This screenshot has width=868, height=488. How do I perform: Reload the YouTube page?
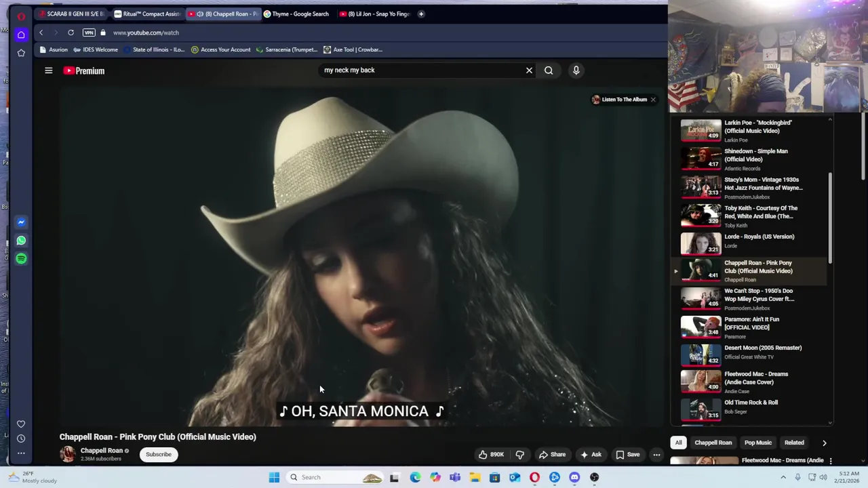coord(71,33)
